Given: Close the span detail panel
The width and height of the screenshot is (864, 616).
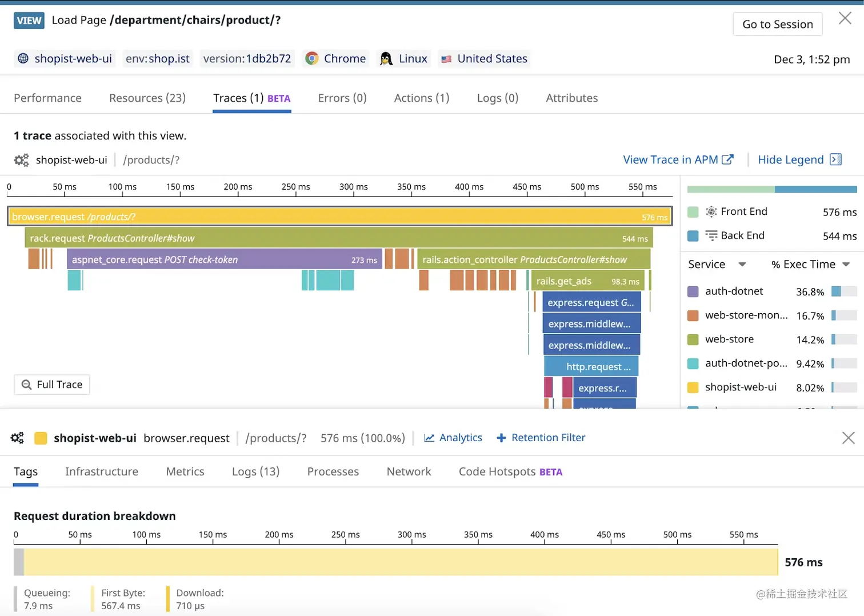Looking at the screenshot, I should click(x=848, y=438).
